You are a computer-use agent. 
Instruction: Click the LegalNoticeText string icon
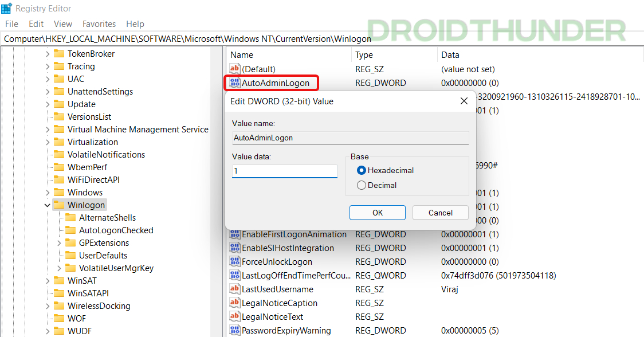click(234, 316)
